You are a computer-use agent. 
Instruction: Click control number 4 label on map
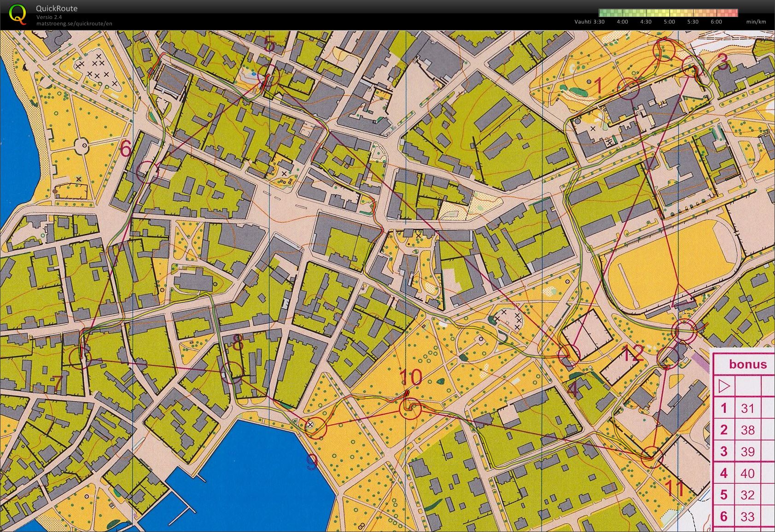point(572,389)
